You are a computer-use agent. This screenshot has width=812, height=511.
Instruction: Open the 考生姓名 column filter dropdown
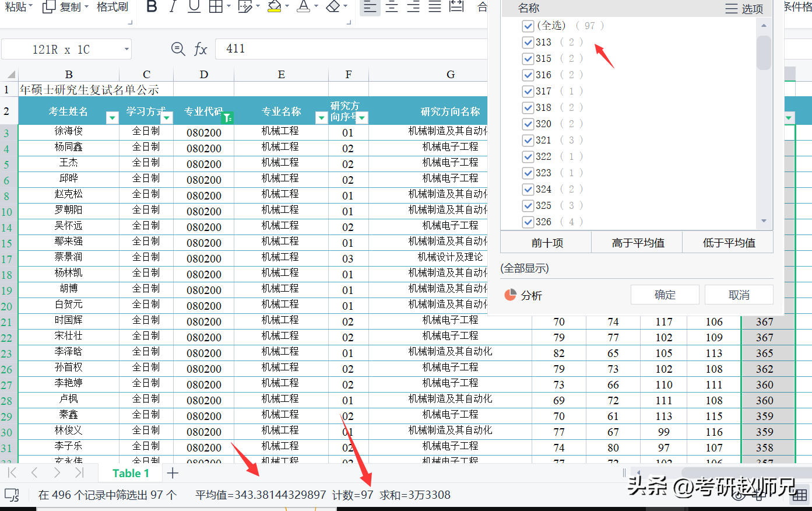tap(113, 118)
